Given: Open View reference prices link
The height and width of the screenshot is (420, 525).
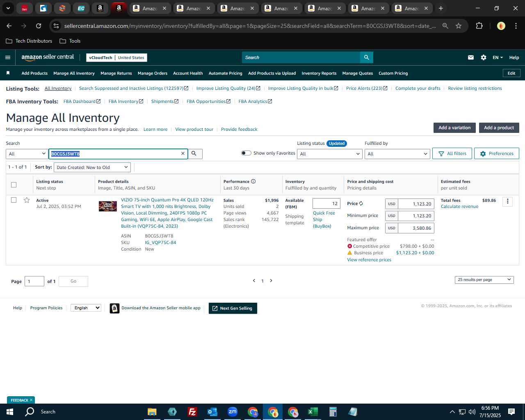Looking at the screenshot, I should pos(369,260).
